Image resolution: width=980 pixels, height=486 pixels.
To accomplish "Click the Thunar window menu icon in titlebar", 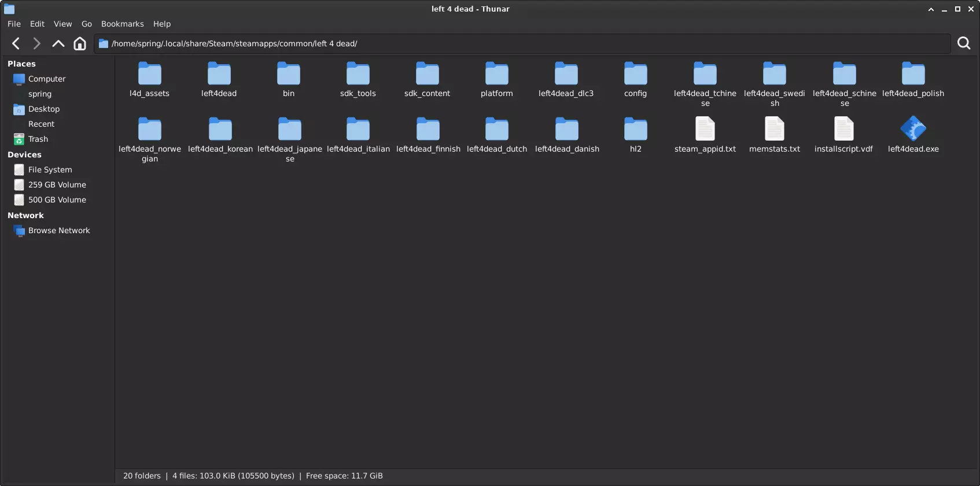I will coord(9,9).
